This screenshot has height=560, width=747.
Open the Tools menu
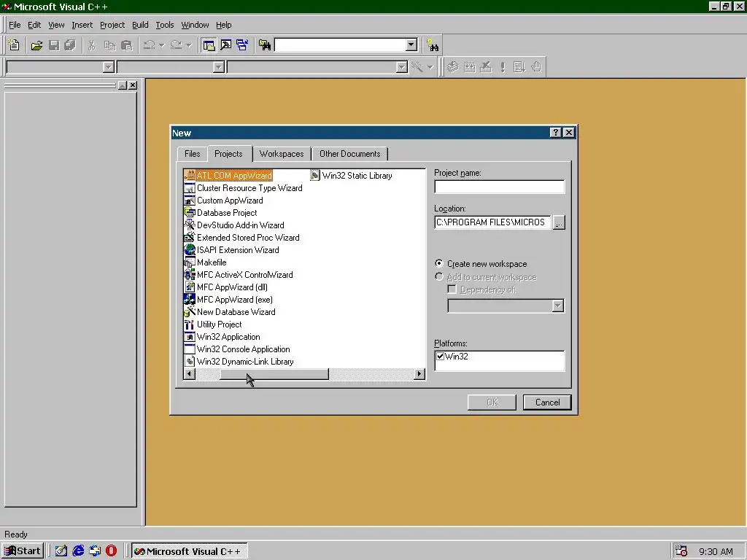pos(165,25)
